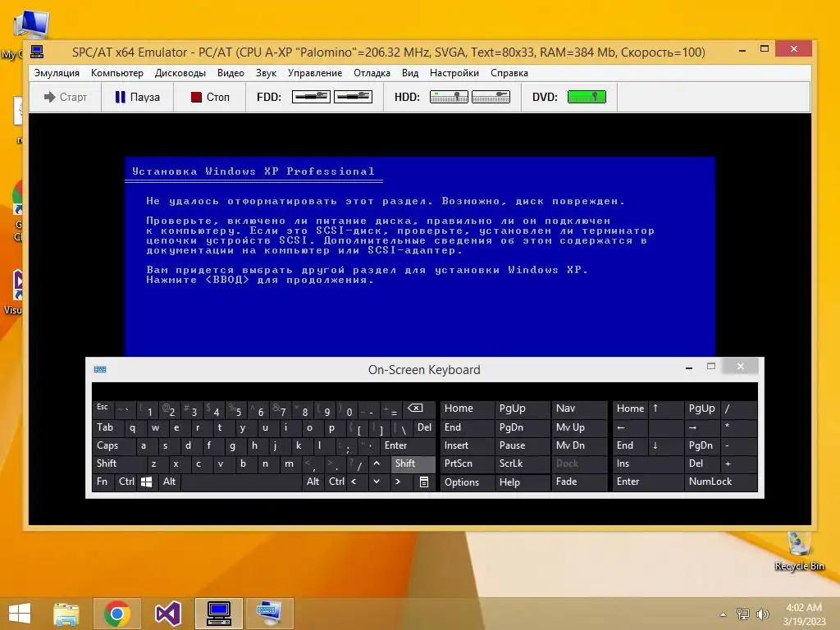Tap the Tab key

click(108, 427)
